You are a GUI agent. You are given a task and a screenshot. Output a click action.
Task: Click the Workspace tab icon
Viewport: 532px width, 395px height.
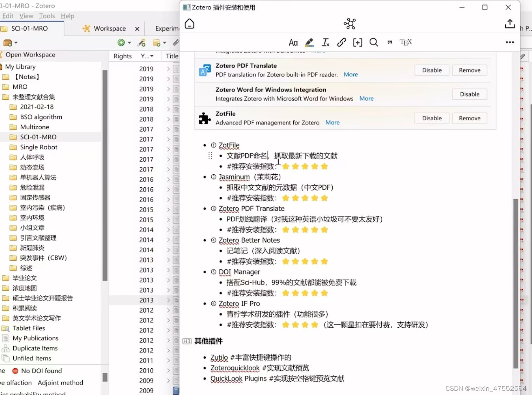(86, 28)
